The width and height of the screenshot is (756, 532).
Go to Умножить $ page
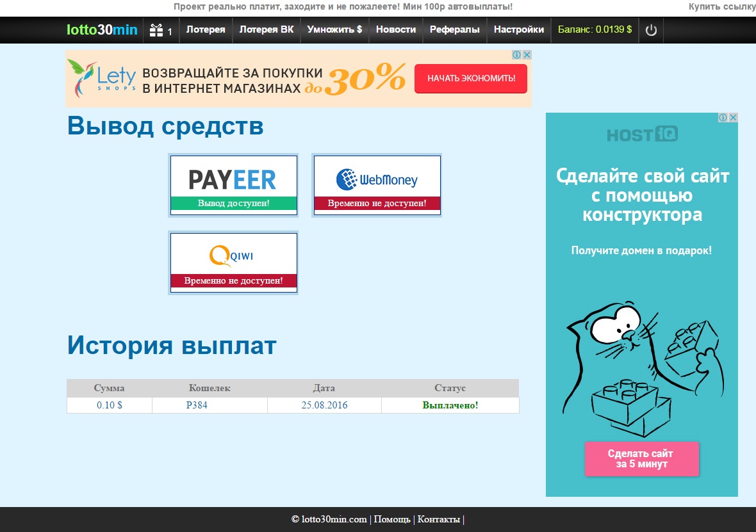click(334, 29)
